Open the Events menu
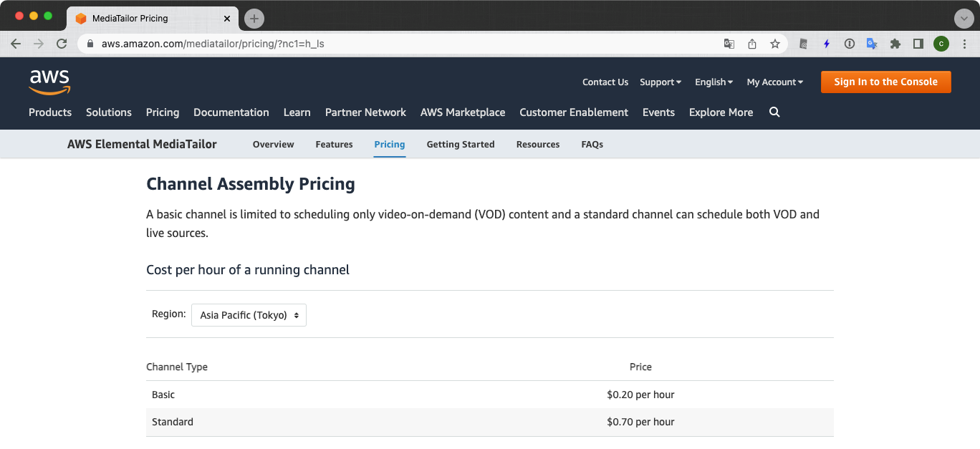Screen dimensions: 980x449 click(658, 112)
